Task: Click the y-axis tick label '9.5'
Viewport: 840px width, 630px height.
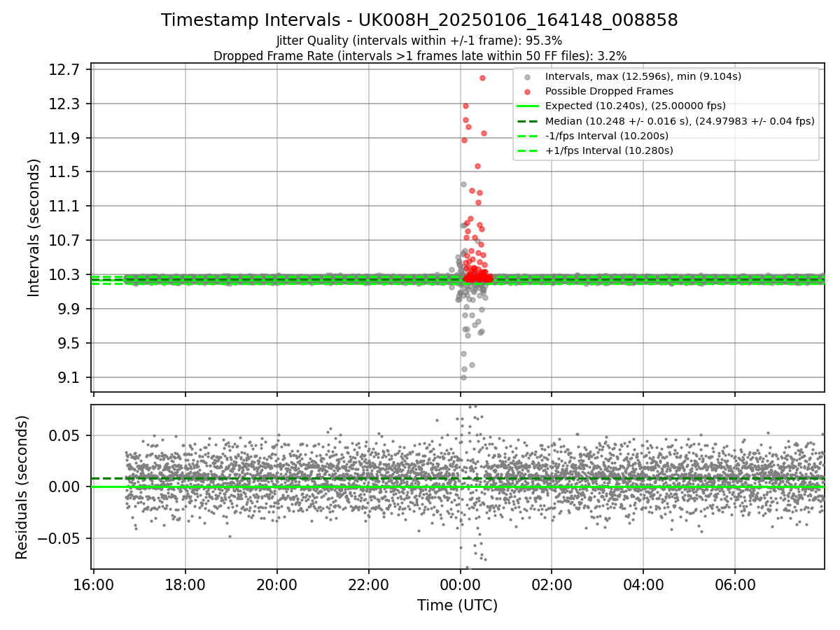Action: 70,343
